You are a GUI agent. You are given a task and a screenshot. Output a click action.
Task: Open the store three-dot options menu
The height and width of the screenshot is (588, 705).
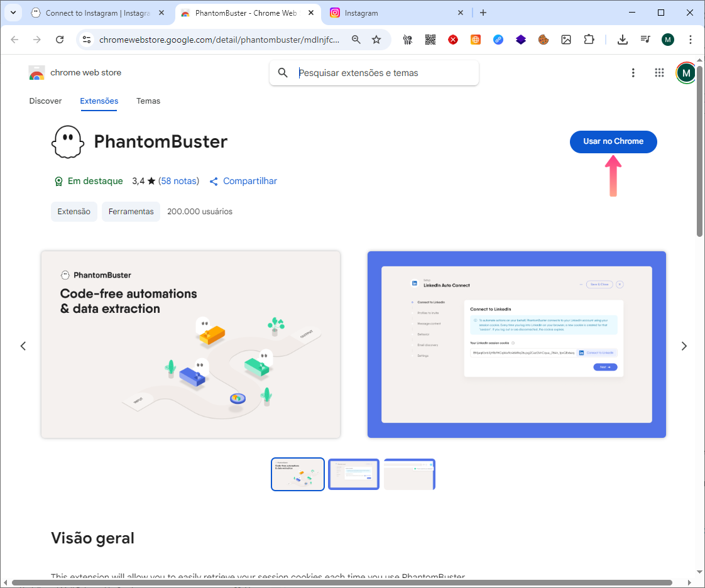tap(633, 73)
